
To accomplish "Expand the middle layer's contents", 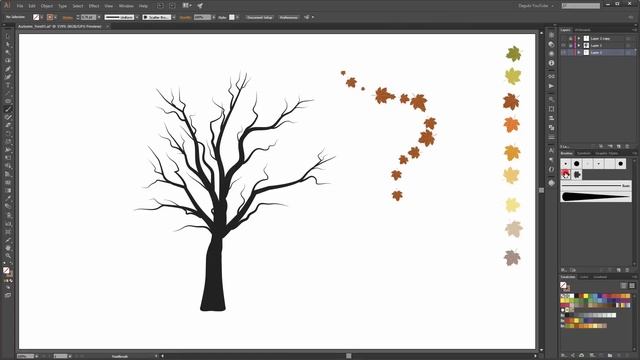I will coord(579,45).
